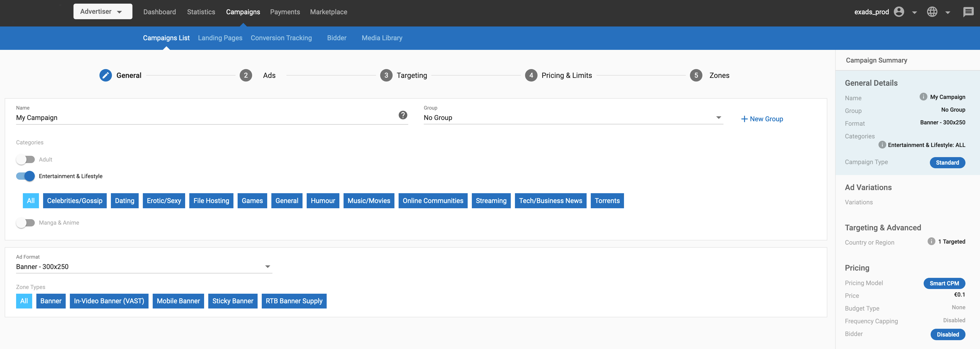Open the Ad Format dropdown

point(144,266)
